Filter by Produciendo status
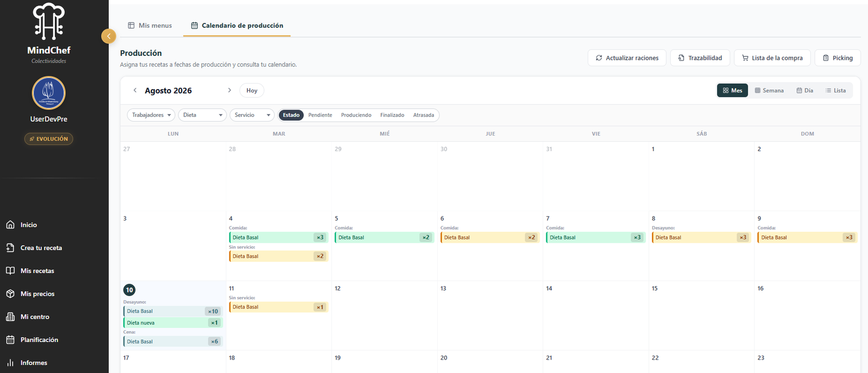 coord(356,115)
